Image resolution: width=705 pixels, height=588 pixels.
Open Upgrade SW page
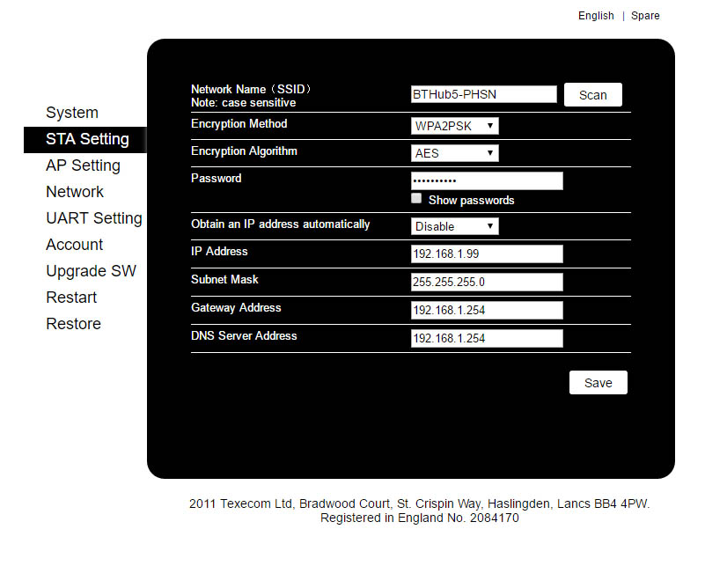(91, 271)
